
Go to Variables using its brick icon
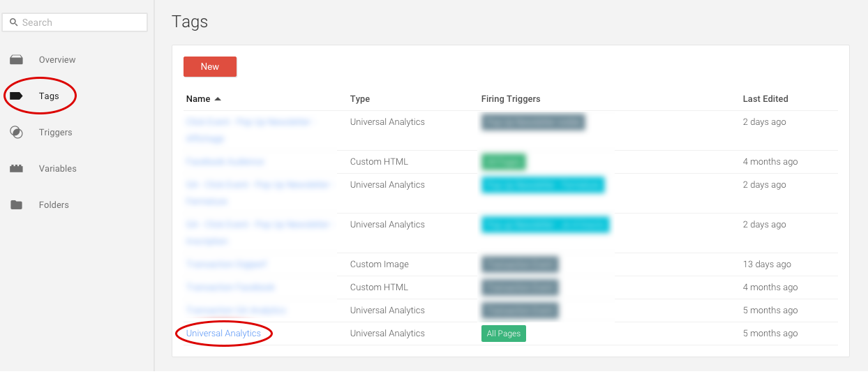tap(16, 168)
